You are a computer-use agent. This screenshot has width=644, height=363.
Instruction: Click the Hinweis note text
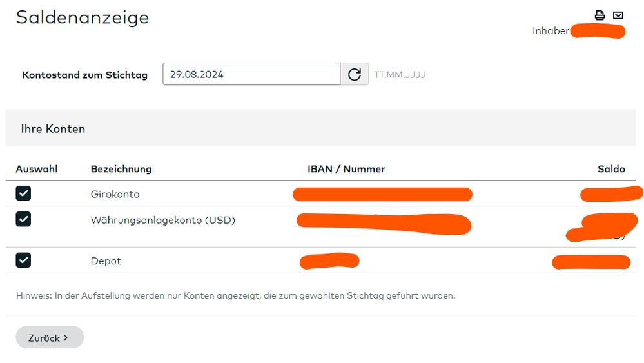(x=236, y=296)
